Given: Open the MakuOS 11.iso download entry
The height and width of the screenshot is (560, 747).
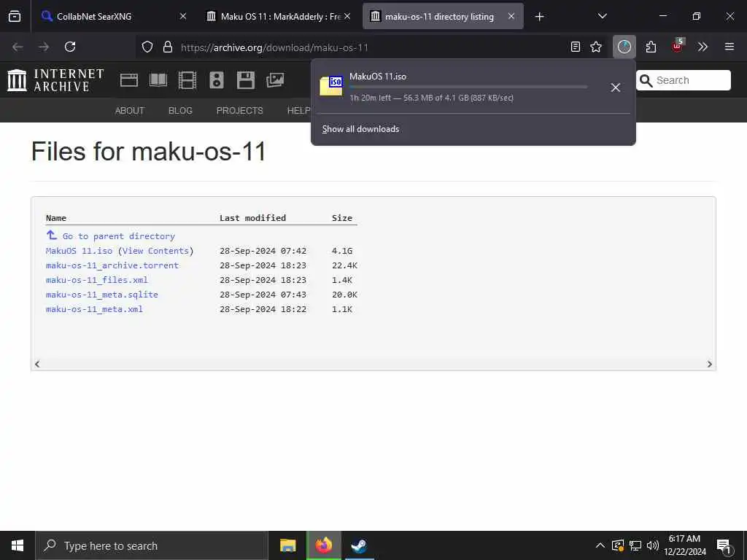Looking at the screenshot, I should tap(457, 87).
